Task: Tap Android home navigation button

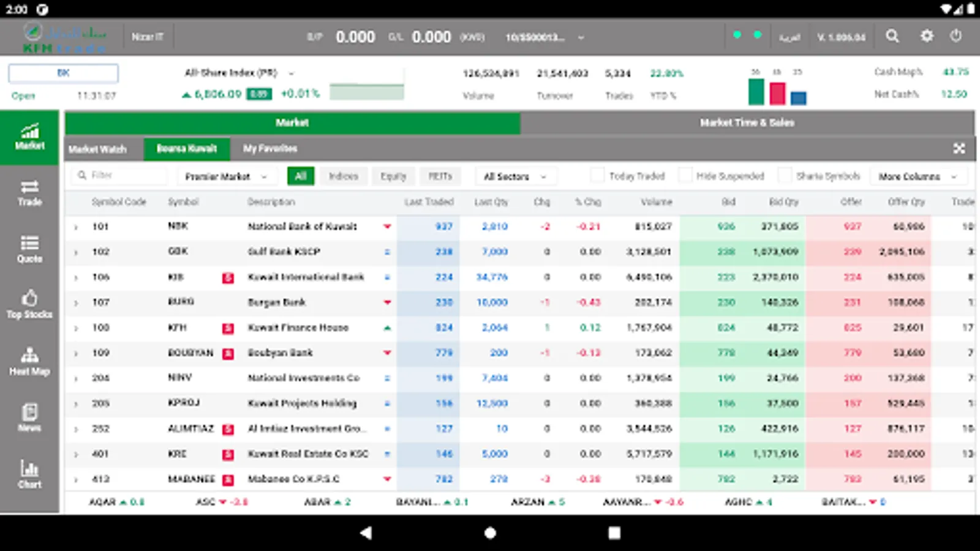Action: coord(490,533)
